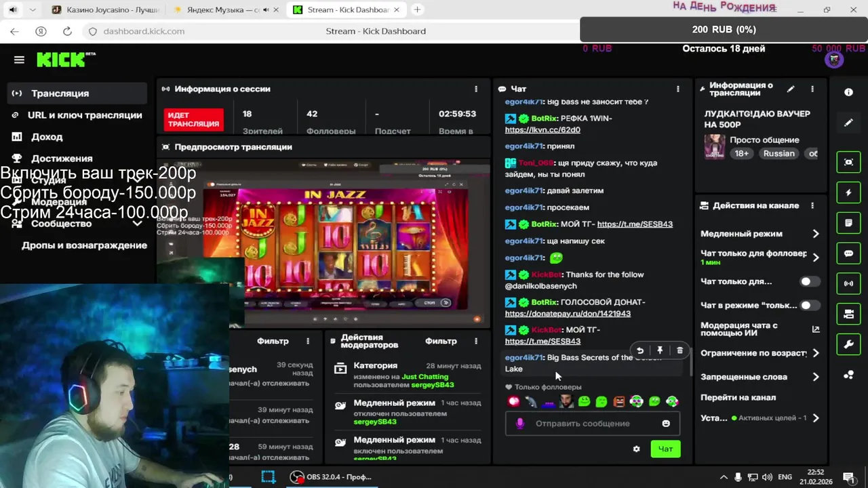Open a new browser tab
This screenshot has height=488, width=868.
[x=417, y=9]
